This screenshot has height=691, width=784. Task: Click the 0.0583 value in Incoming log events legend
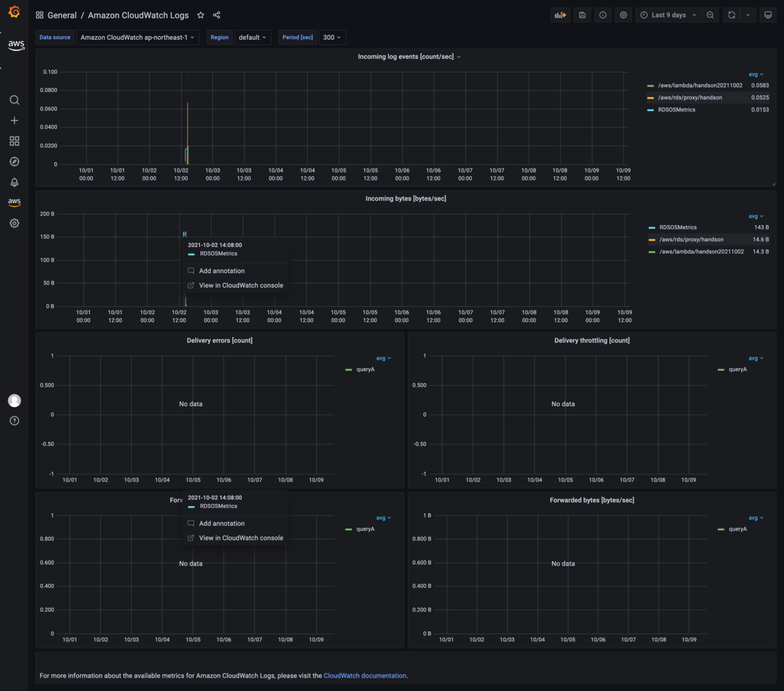pyautogui.click(x=760, y=86)
